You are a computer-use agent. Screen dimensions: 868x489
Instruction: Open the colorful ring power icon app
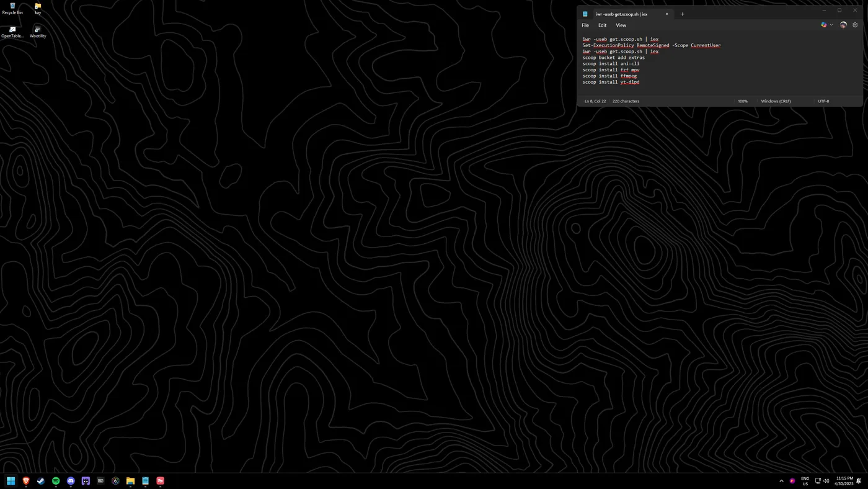(115, 481)
